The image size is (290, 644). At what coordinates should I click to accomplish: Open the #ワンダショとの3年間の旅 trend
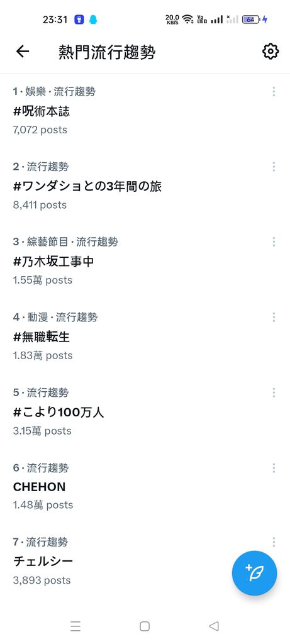tap(145, 186)
